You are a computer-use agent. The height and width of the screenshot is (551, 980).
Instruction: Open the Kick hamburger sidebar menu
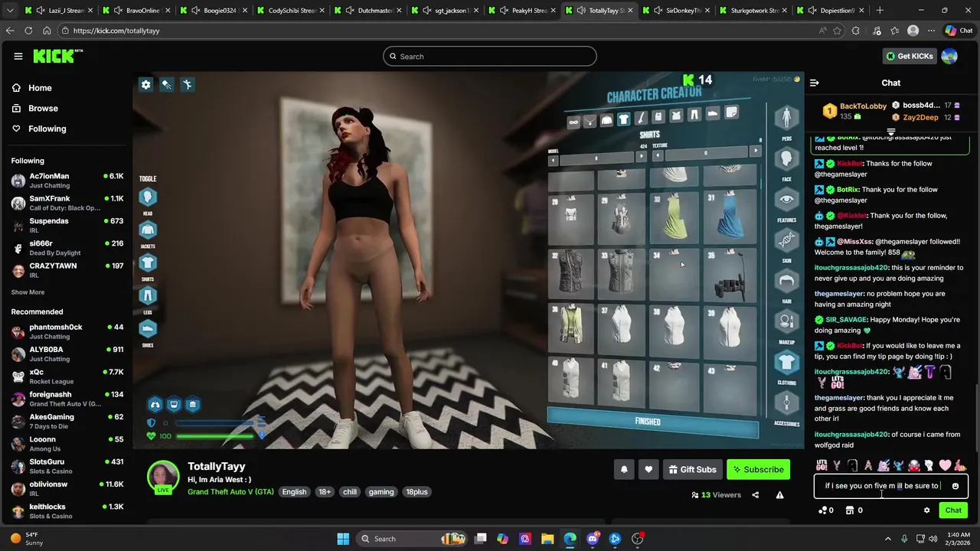[x=18, y=56]
